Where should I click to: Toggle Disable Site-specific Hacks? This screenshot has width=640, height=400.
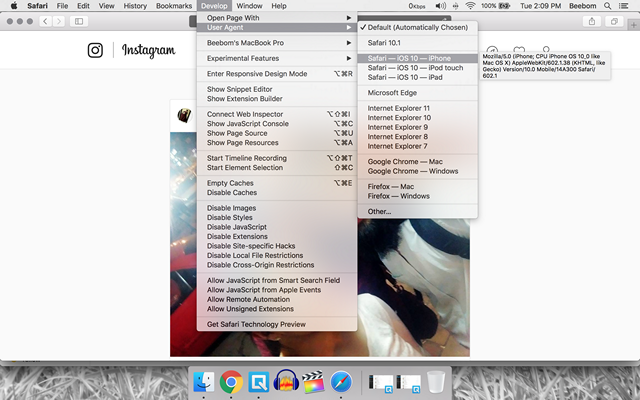tap(277, 246)
